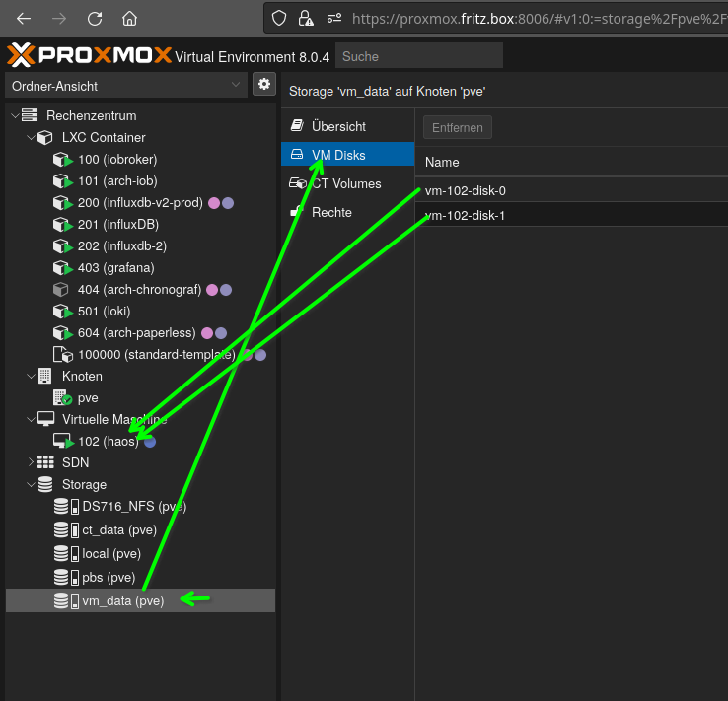Click the purple tag on 404 (arch-chronograf)

tap(226, 290)
